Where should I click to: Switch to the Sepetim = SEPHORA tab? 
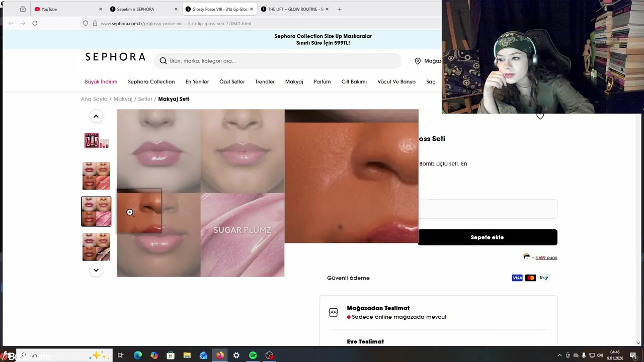(143, 9)
